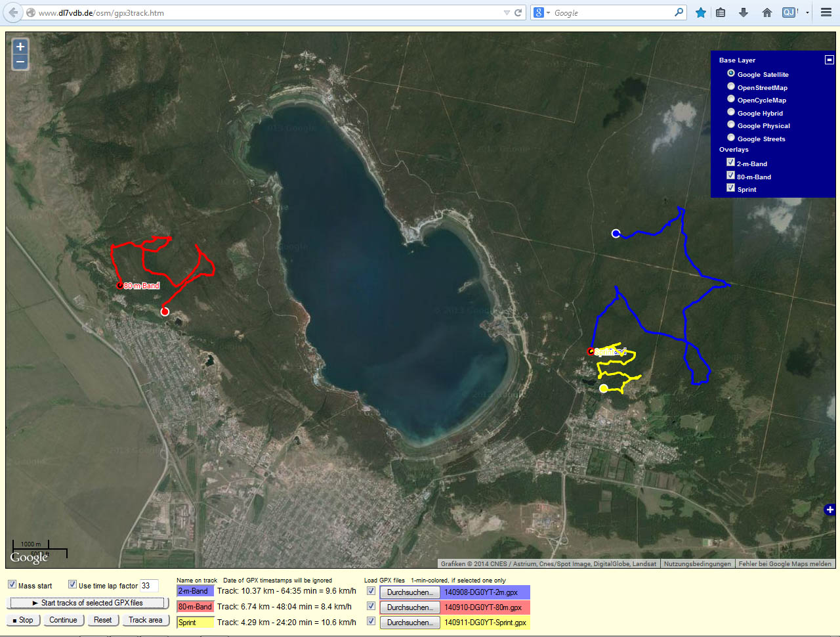The height and width of the screenshot is (637, 840).
Task: Open the browser downloads arrow
Action: click(744, 12)
